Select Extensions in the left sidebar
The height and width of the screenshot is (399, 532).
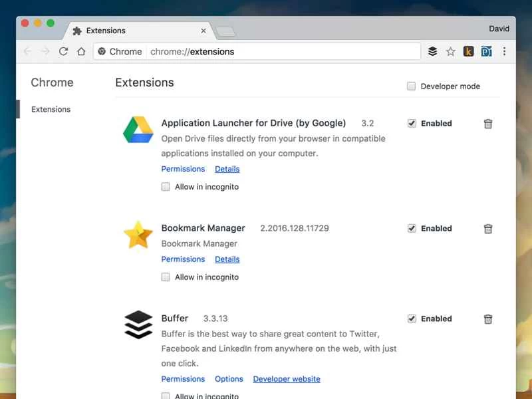pos(51,109)
